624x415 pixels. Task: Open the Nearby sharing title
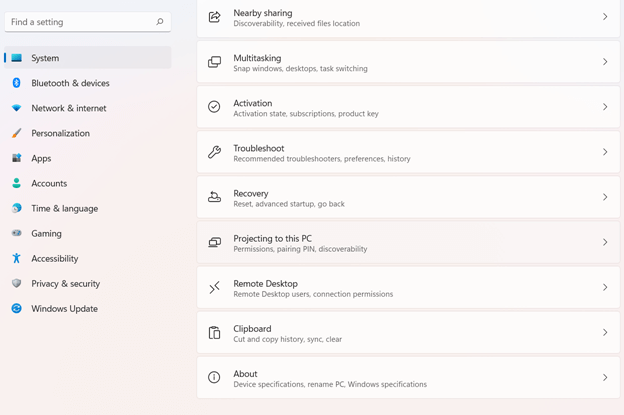point(263,13)
